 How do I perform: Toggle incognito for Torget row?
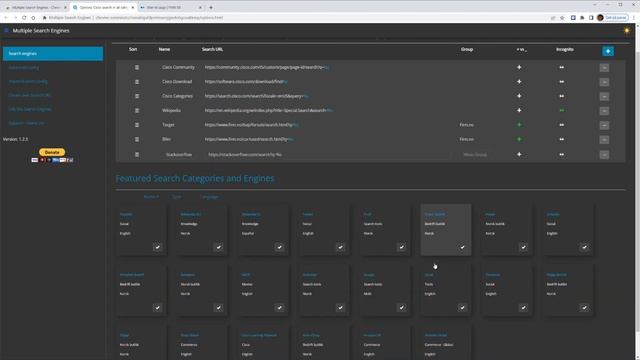tap(562, 125)
